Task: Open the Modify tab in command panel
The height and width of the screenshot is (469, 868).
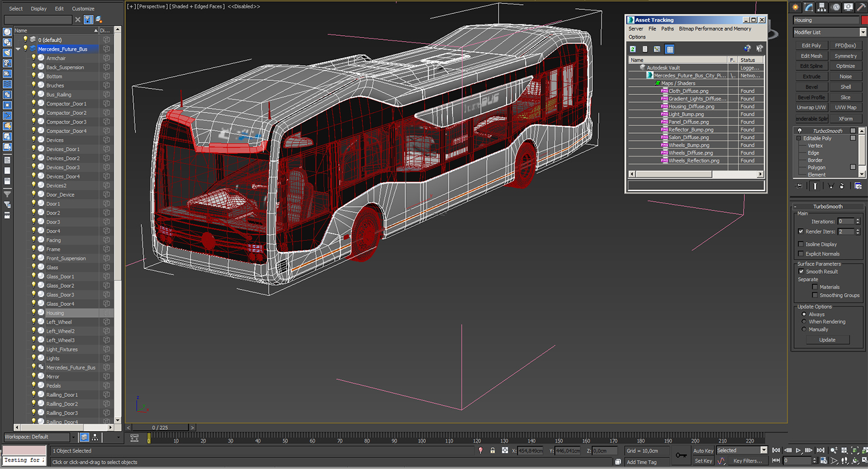Action: click(809, 7)
